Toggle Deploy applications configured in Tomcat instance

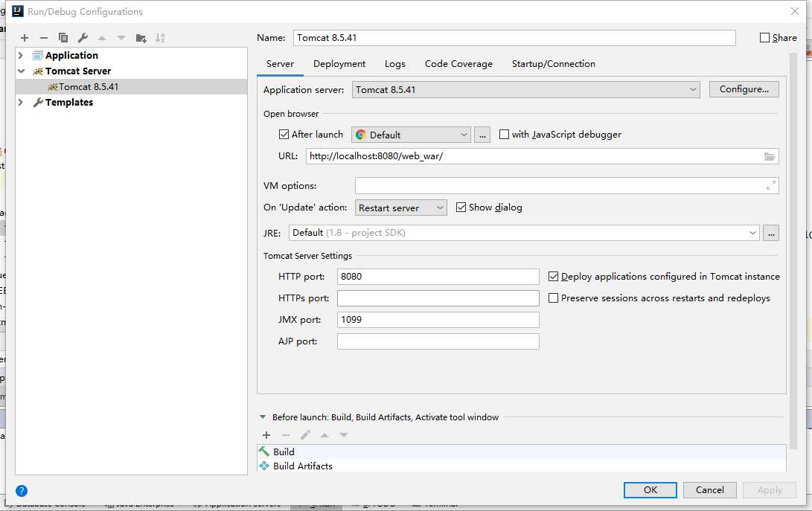[553, 277]
